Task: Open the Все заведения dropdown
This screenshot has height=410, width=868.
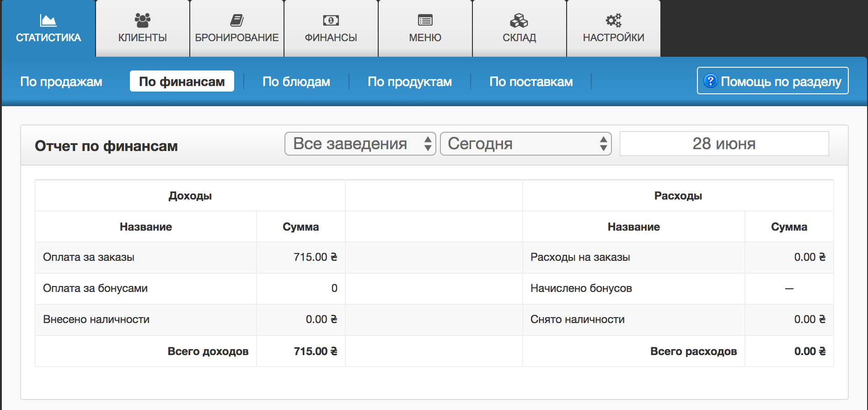Action: 360,144
